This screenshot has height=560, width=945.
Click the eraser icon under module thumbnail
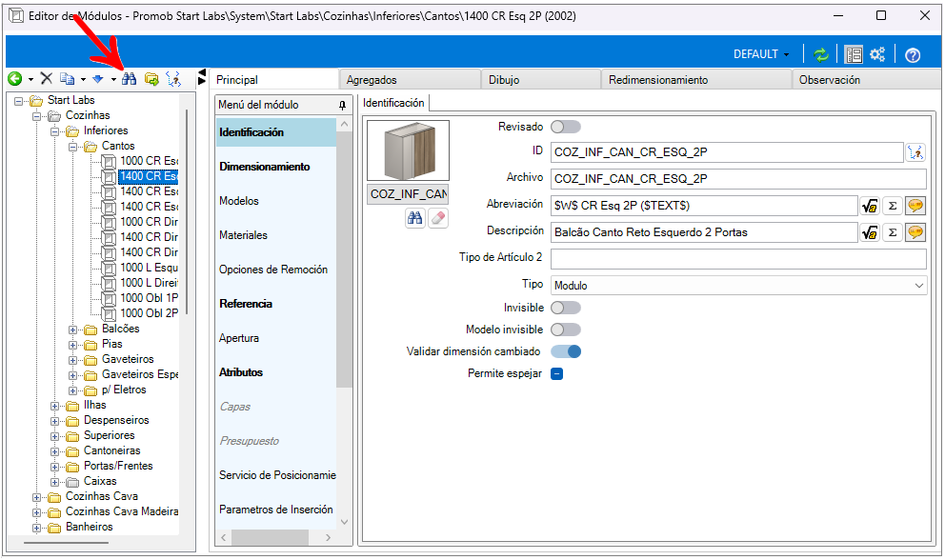click(x=437, y=218)
